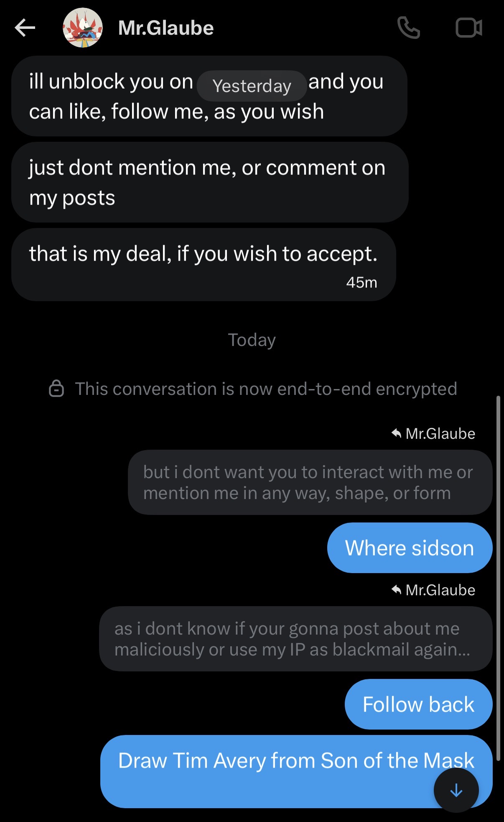Start a voice call with Mr.Glaube
504x822 pixels.
coord(408,28)
